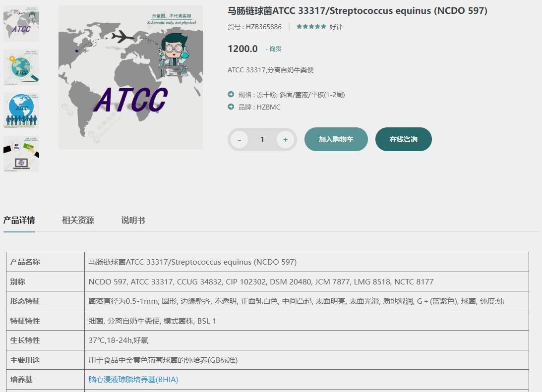The image size is (542, 392).
Task: Select the first ATCC world map thumbnail
Action: click(x=21, y=23)
